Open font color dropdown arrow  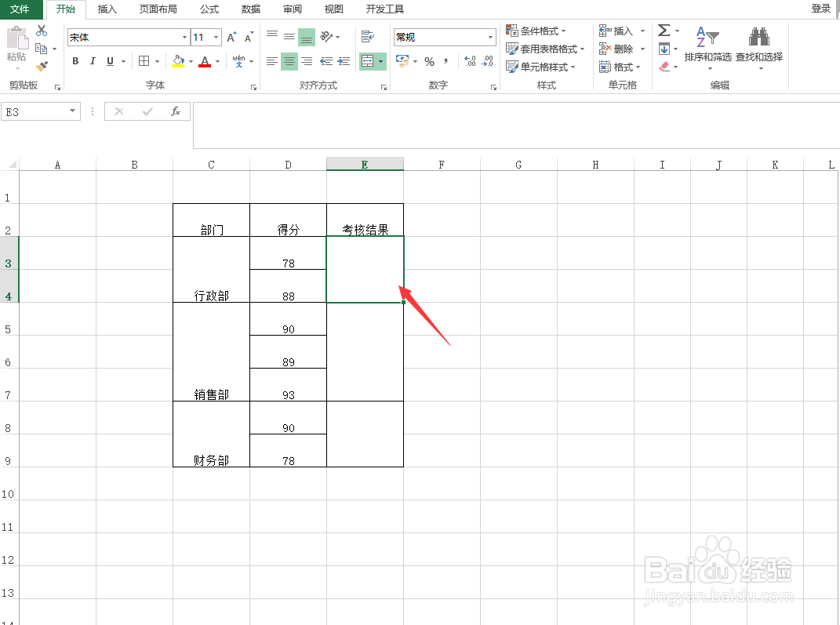click(x=217, y=62)
